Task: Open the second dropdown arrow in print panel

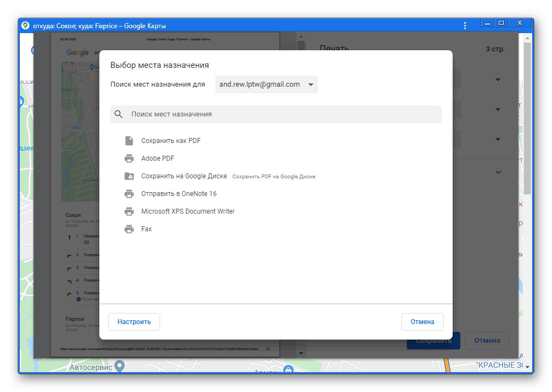Action: click(x=498, y=109)
